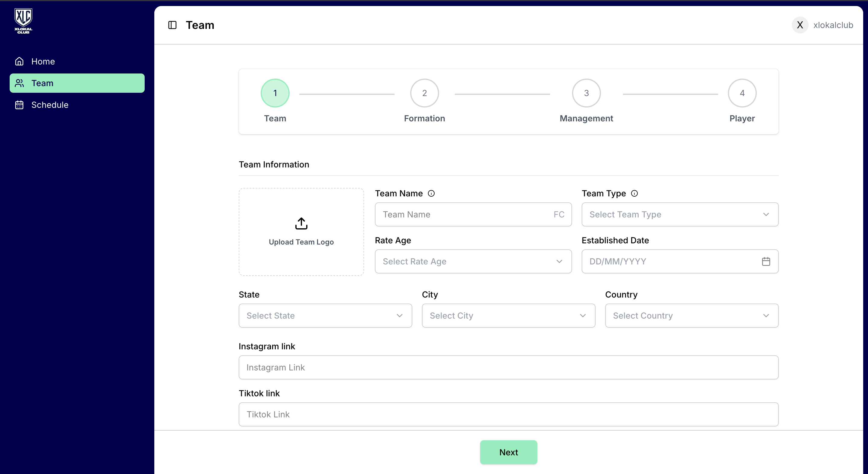Open the Select Team Type dropdown
The height and width of the screenshot is (474, 868).
click(680, 214)
